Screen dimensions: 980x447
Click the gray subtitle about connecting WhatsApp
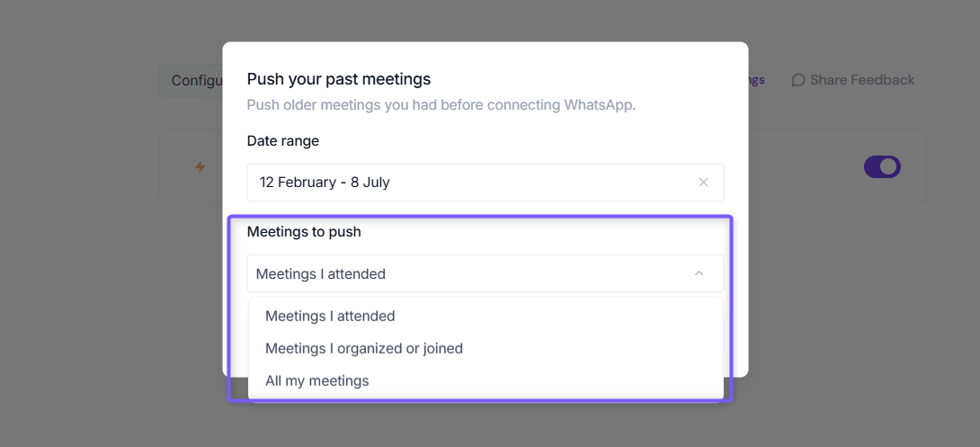(x=441, y=104)
